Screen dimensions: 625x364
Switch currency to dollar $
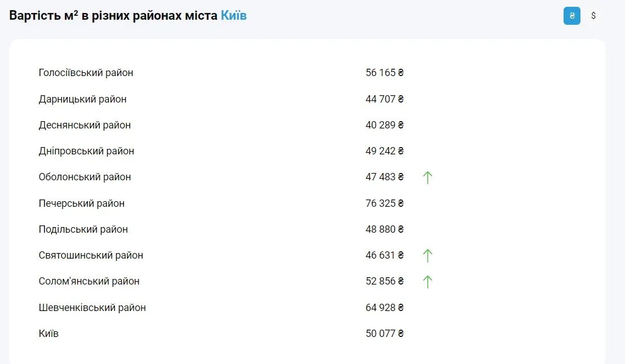point(593,16)
